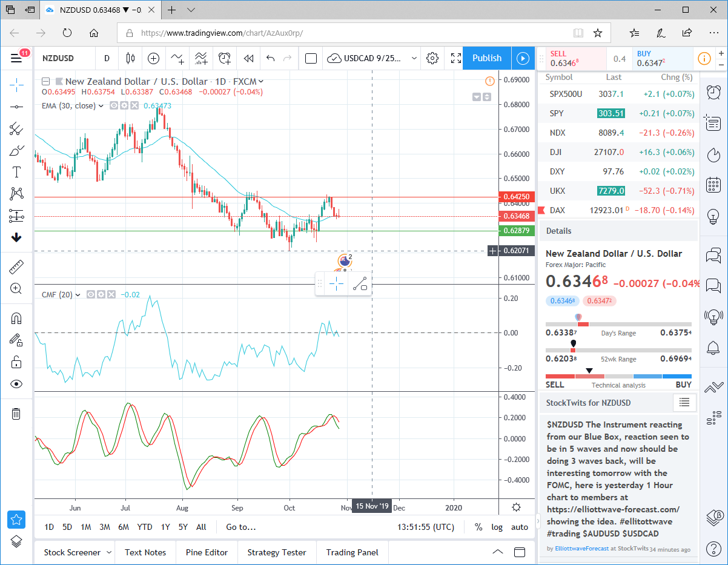This screenshot has width=728, height=565.
Task: Click the BUY 0.6347 price button
Action: point(663,59)
